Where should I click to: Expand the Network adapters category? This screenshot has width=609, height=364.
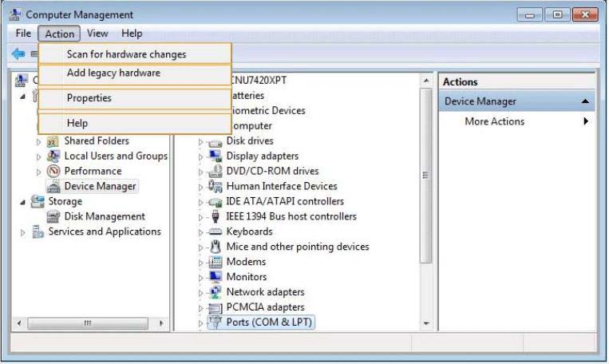click(201, 293)
